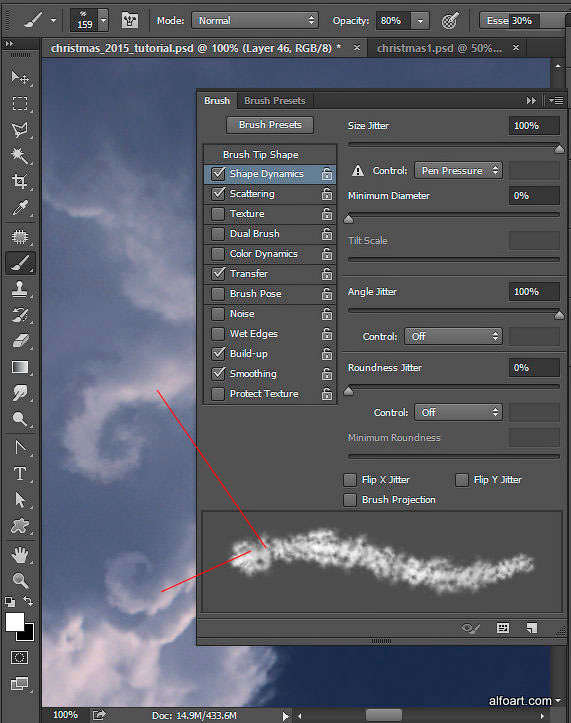Select the Smudge tool
This screenshot has height=723, width=571.
[20, 393]
